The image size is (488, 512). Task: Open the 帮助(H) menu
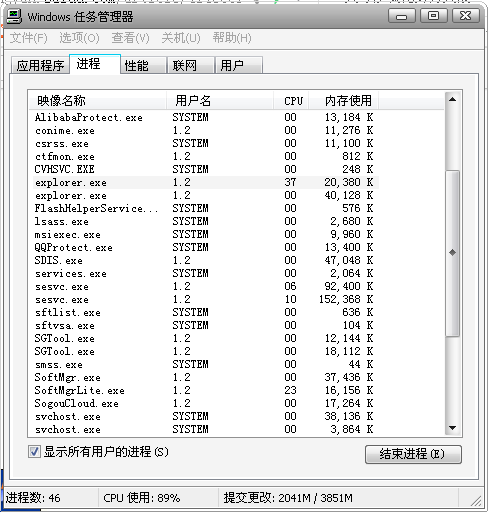point(232,38)
